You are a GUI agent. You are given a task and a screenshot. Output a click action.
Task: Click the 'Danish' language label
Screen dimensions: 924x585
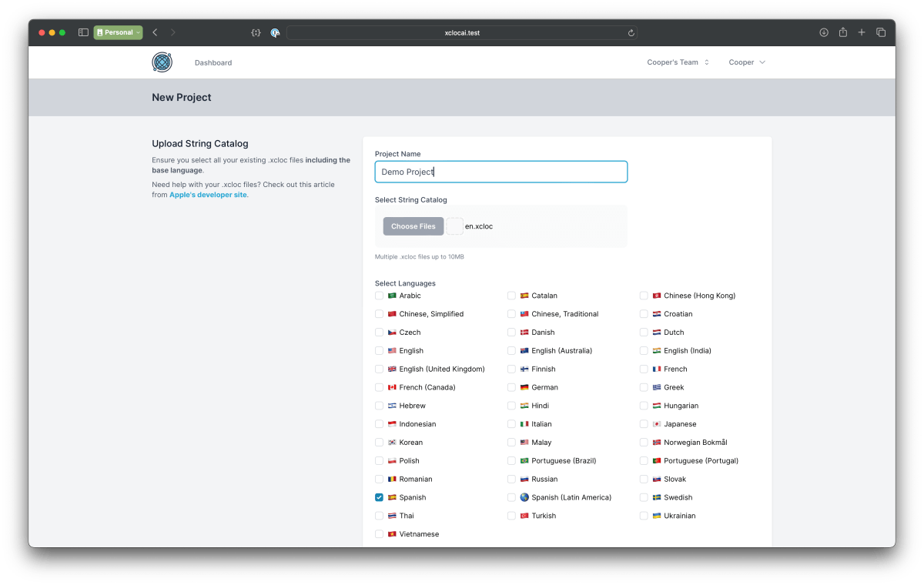tap(543, 333)
